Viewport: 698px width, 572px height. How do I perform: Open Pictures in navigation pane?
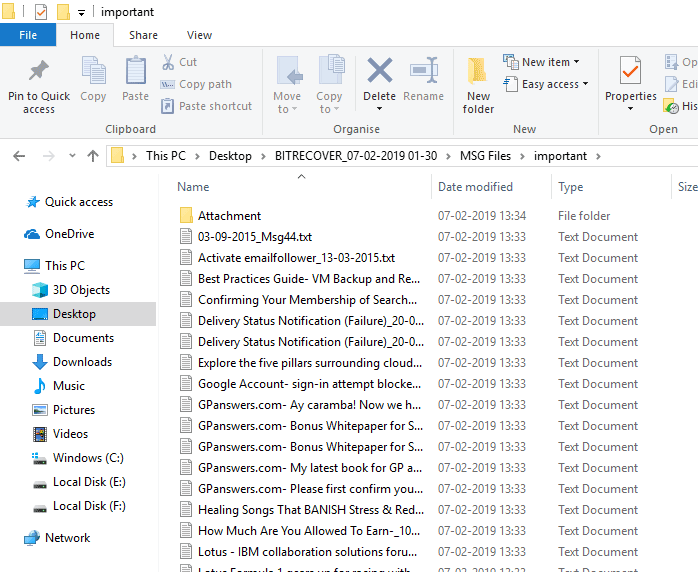[x=73, y=410]
